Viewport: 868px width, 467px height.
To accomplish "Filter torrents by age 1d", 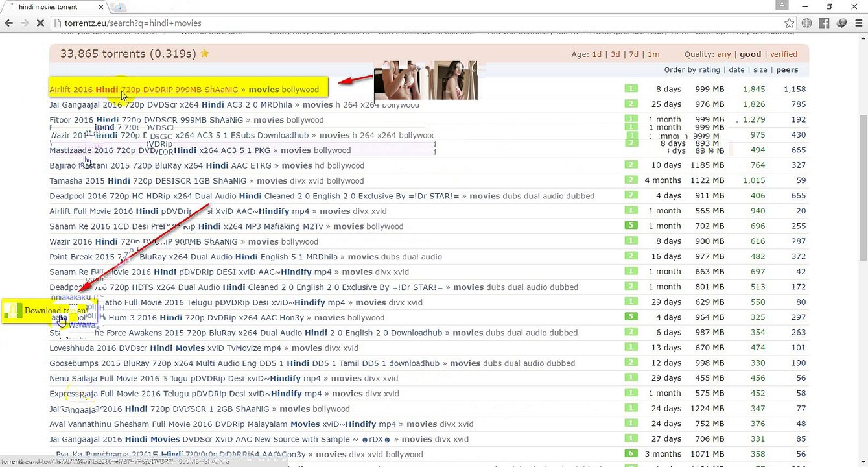I will pyautogui.click(x=597, y=54).
